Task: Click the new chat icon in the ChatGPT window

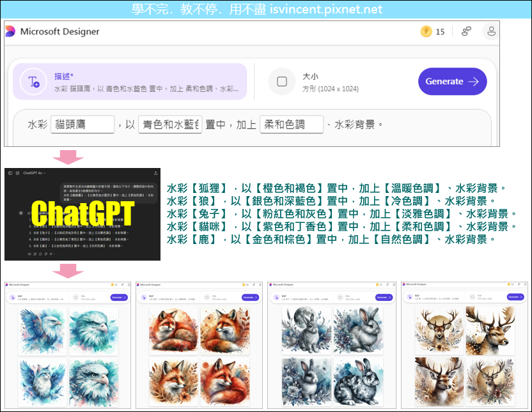Action: click(17, 173)
